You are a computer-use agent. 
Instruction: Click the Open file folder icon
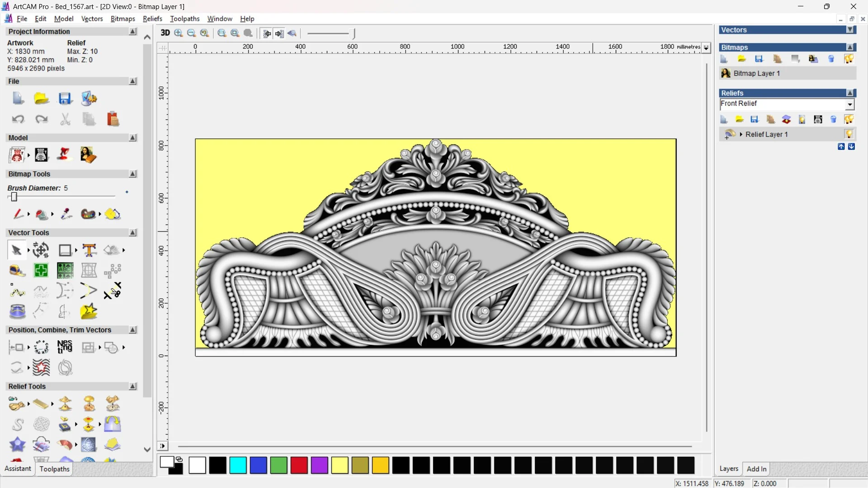(x=41, y=99)
